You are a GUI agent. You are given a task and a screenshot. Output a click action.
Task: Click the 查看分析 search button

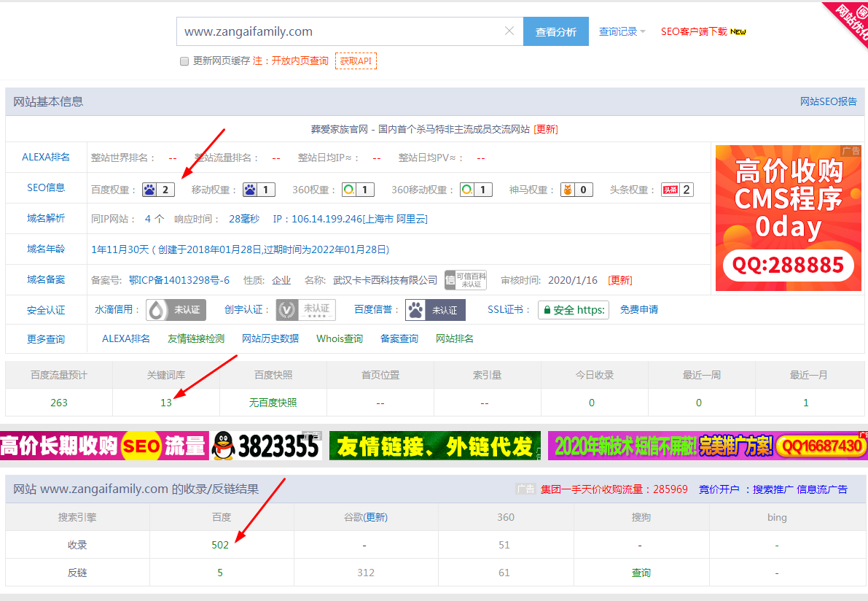(x=556, y=31)
